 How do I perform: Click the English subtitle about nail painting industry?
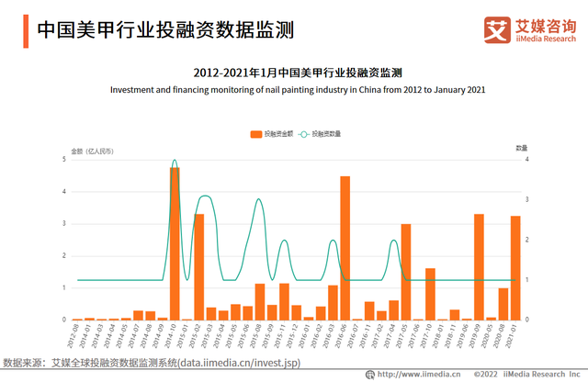(298, 90)
